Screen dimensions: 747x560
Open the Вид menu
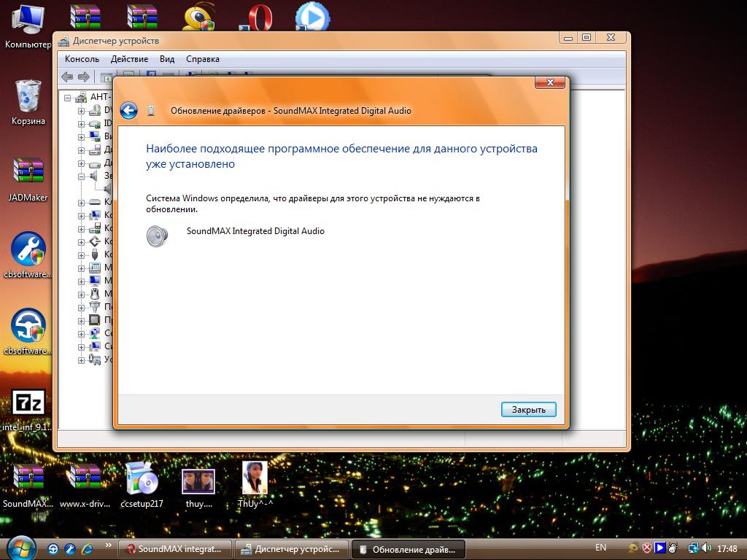click(167, 59)
